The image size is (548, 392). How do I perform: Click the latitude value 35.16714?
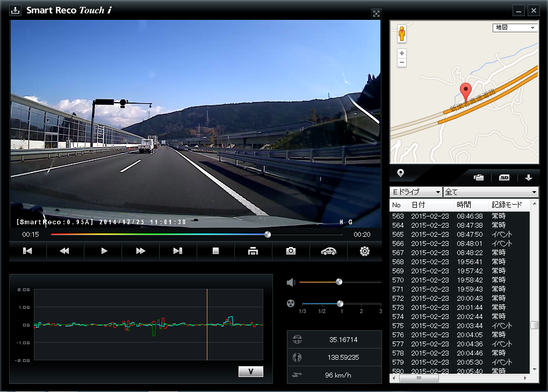click(x=343, y=339)
